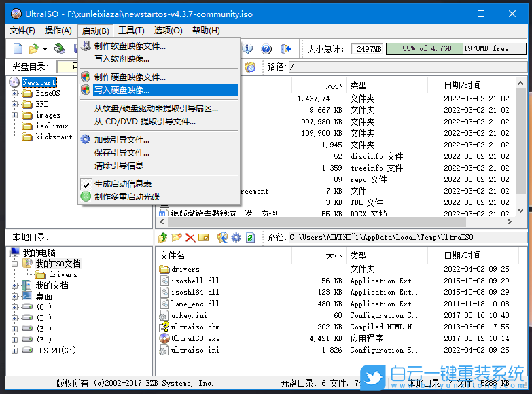Expand the BaseOS folder tree node
This screenshot has width=532, height=394.
pos(15,94)
